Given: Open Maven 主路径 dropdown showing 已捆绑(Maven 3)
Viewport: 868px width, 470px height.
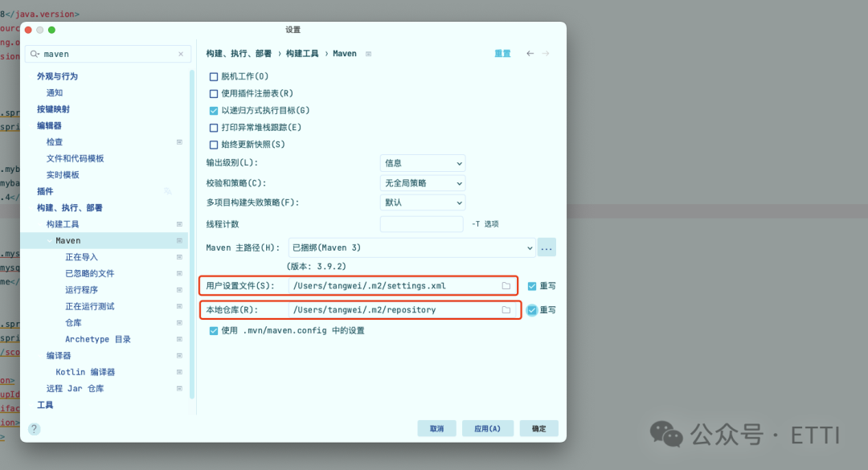Looking at the screenshot, I should [x=411, y=248].
